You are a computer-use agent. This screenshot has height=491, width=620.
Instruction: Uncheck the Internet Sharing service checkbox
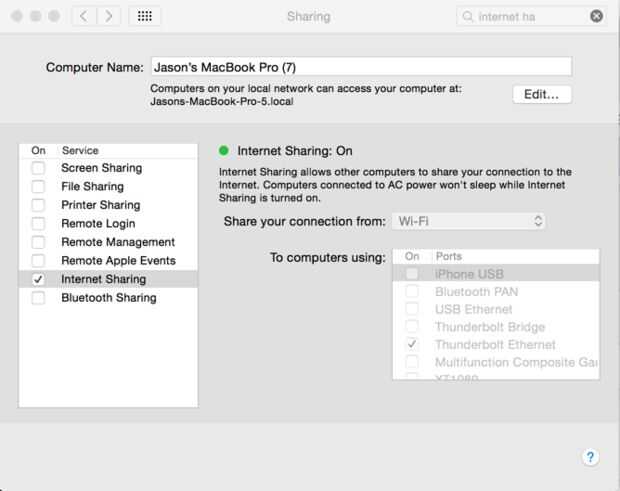tap(38, 280)
